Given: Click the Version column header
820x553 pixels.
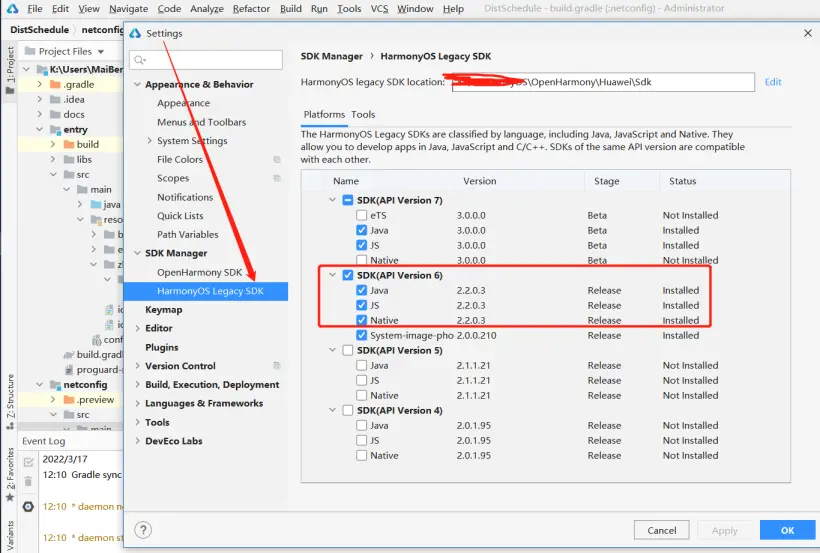Looking at the screenshot, I should (480, 181).
